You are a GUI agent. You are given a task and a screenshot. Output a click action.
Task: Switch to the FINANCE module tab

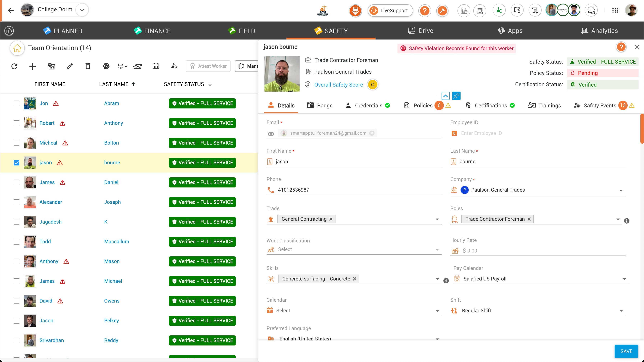(x=152, y=31)
